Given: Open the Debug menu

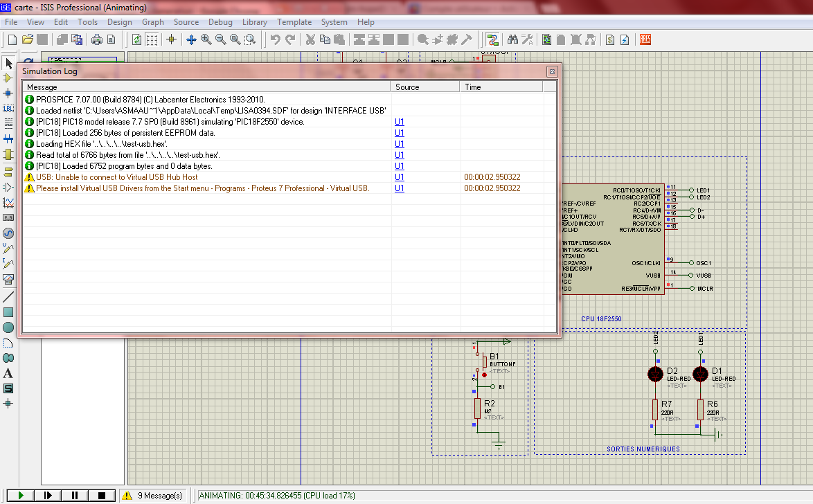Looking at the screenshot, I should pos(220,22).
